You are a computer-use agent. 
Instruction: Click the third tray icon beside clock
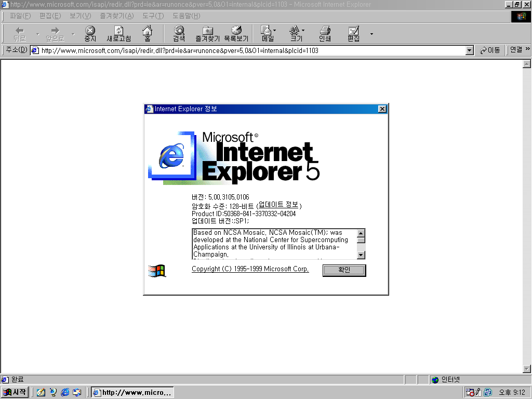[488, 393]
